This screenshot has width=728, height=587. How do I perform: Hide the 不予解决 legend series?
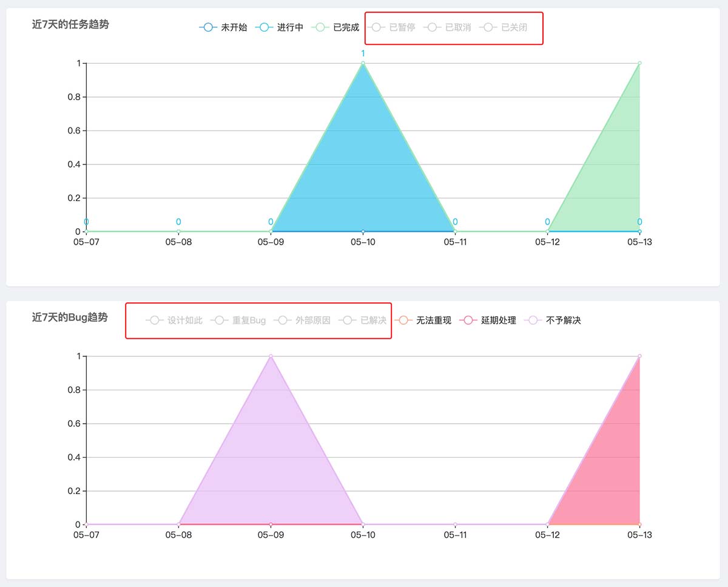click(x=553, y=320)
